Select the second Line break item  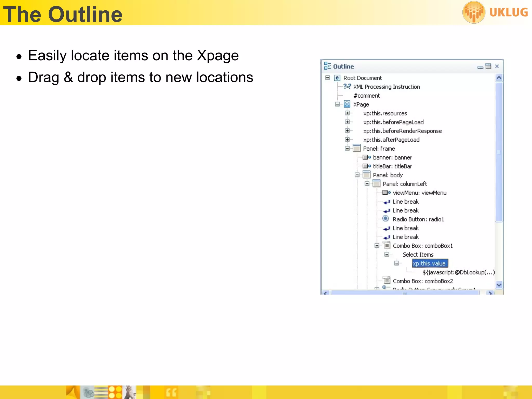click(x=405, y=210)
